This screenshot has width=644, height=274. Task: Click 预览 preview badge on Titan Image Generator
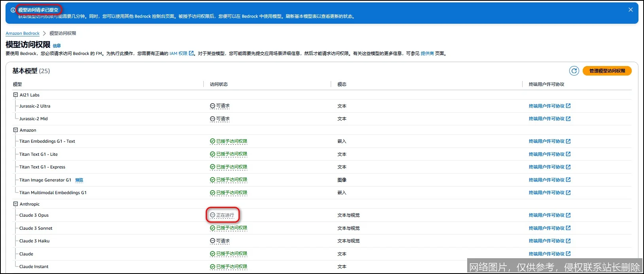(79, 180)
